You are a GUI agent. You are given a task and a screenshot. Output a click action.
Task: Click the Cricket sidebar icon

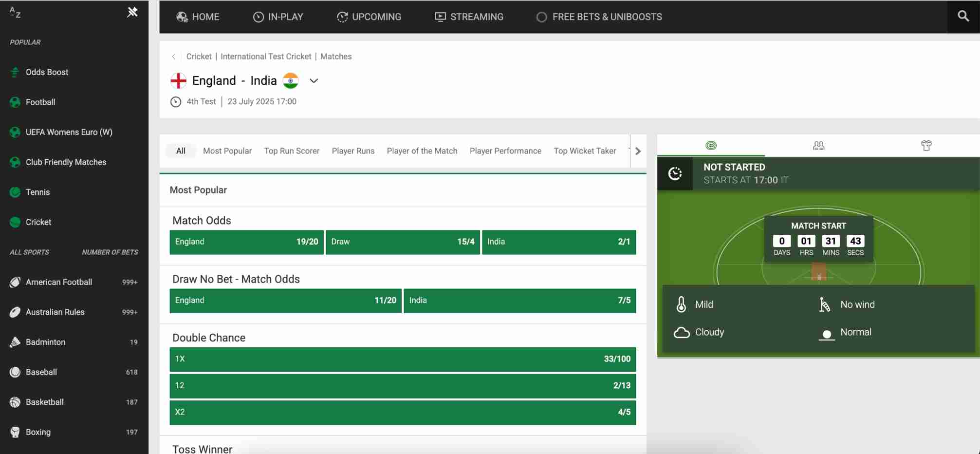[x=15, y=222]
